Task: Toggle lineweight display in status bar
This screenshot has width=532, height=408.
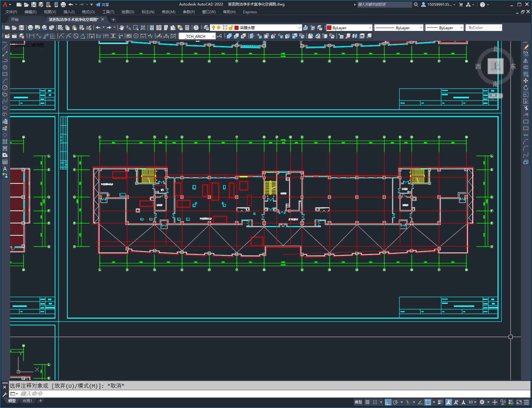Action: [440, 402]
